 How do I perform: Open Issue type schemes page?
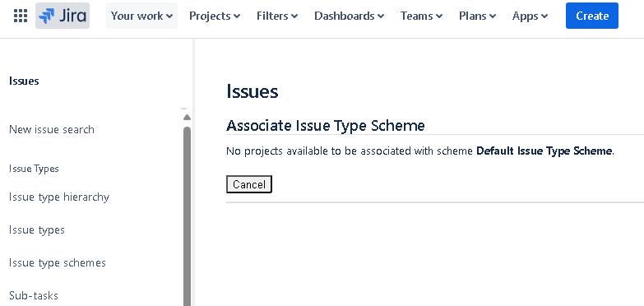pyautogui.click(x=58, y=263)
